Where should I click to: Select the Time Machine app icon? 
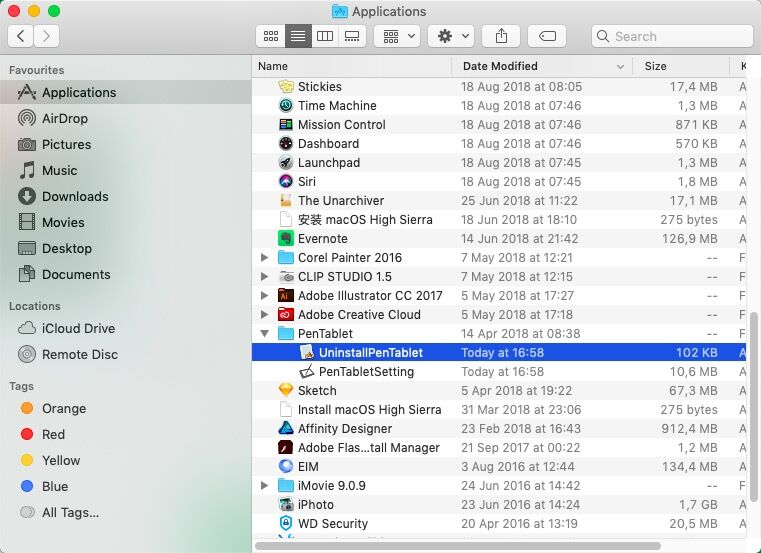pos(286,105)
